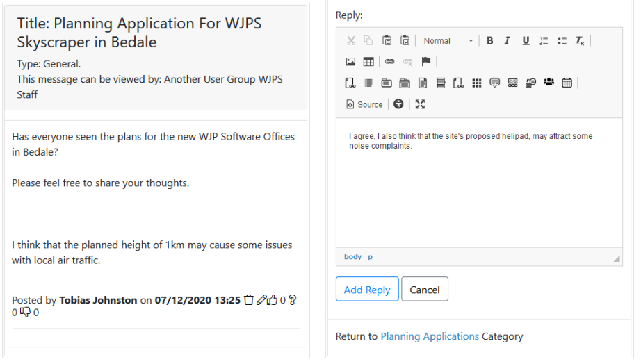Image resolution: width=641 pixels, height=364 pixels.
Task: Click the author name Tobias Johnston
Action: tap(98, 300)
